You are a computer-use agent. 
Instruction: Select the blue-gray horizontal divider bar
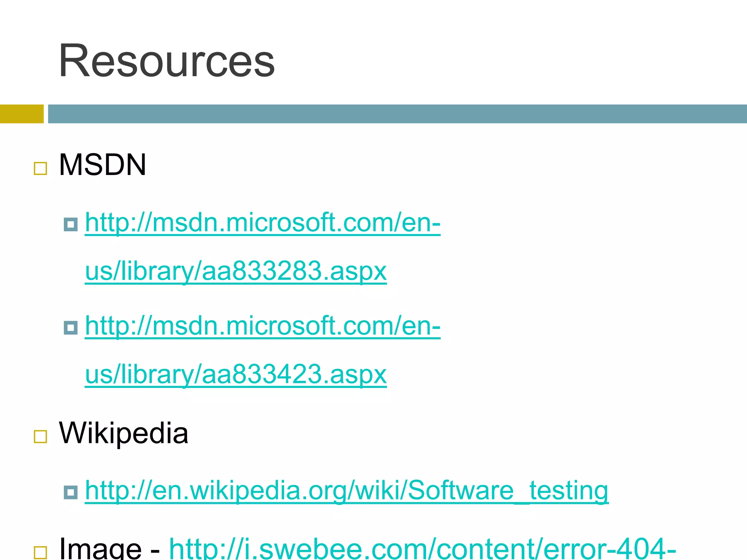(397, 114)
